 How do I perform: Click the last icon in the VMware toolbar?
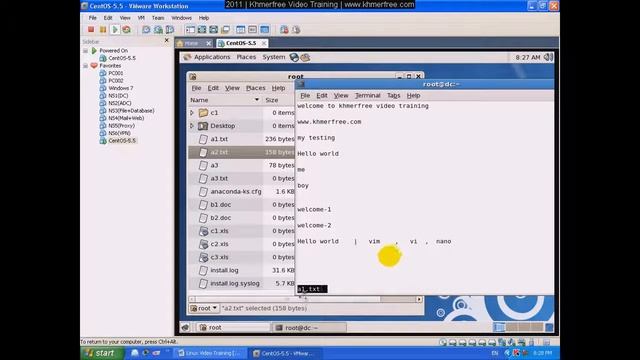click(296, 29)
